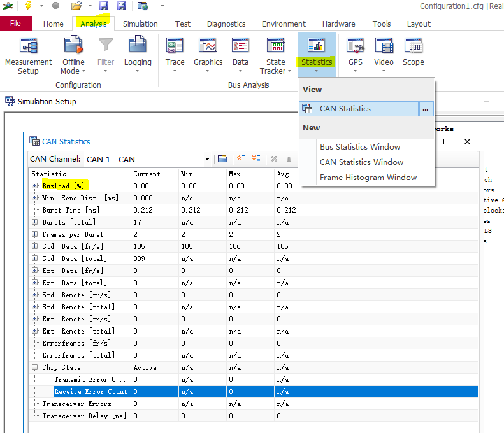Click the Errorframes [total] row
The height and width of the screenshot is (436, 504).
click(253, 355)
